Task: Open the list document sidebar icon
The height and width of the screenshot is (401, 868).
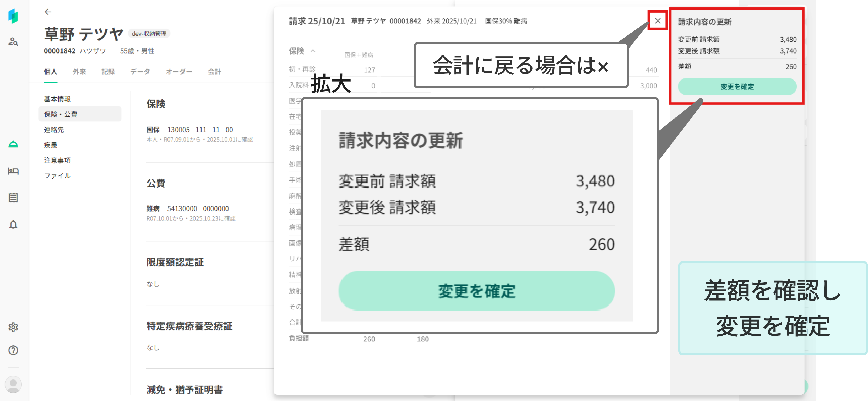Action: click(x=13, y=198)
